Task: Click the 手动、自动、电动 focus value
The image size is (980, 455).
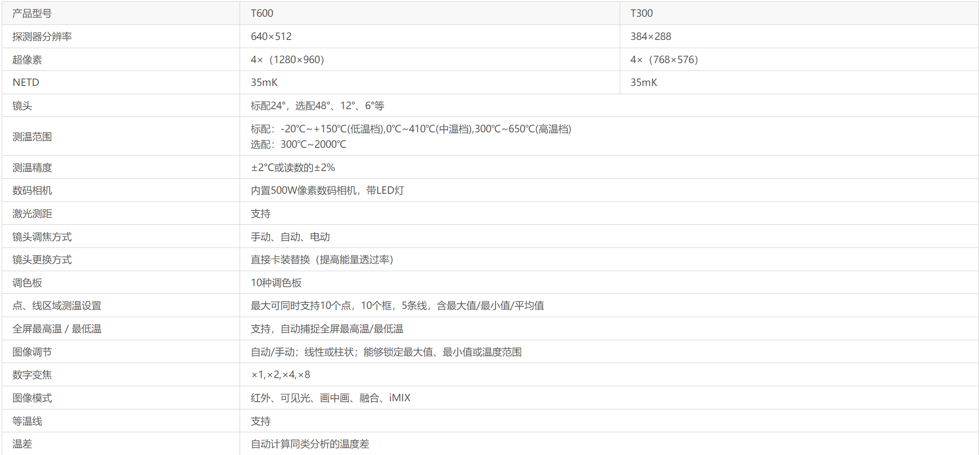Action: tap(290, 237)
